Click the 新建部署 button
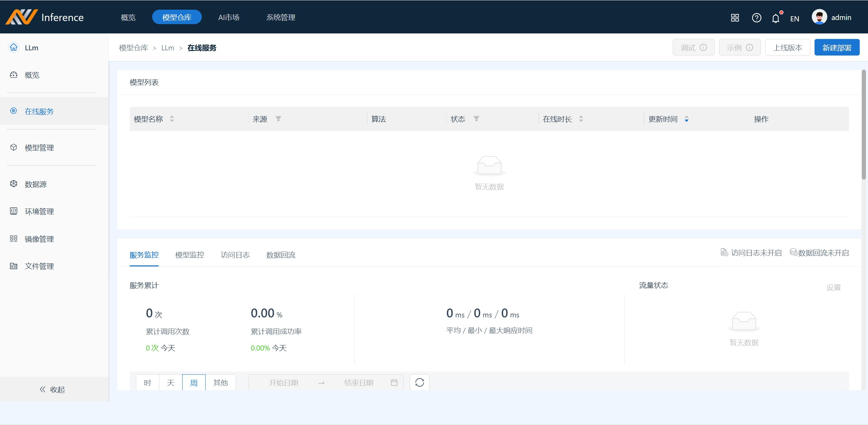 836,48
